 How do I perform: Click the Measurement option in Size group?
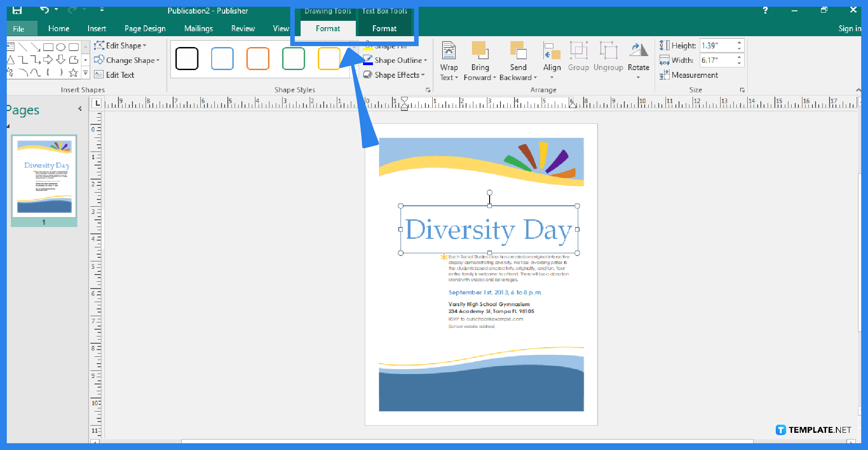coord(694,75)
